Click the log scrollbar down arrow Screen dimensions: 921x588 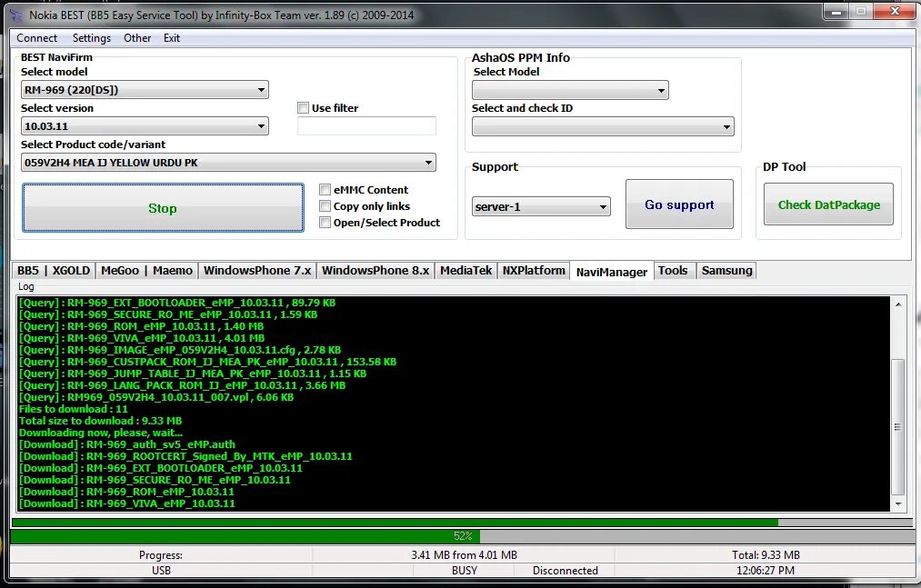[x=898, y=504]
